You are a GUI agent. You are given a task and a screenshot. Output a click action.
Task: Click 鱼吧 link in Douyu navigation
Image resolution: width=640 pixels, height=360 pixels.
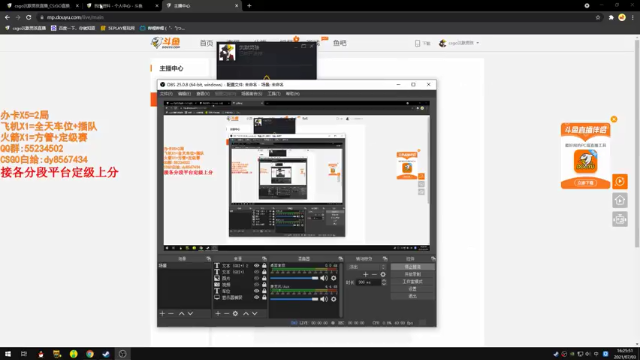point(340,43)
